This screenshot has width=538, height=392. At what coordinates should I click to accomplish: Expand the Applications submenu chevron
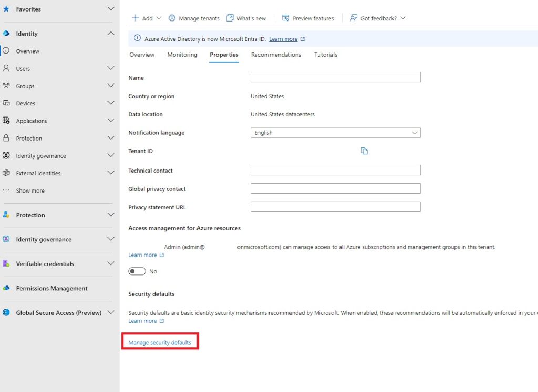pos(111,121)
